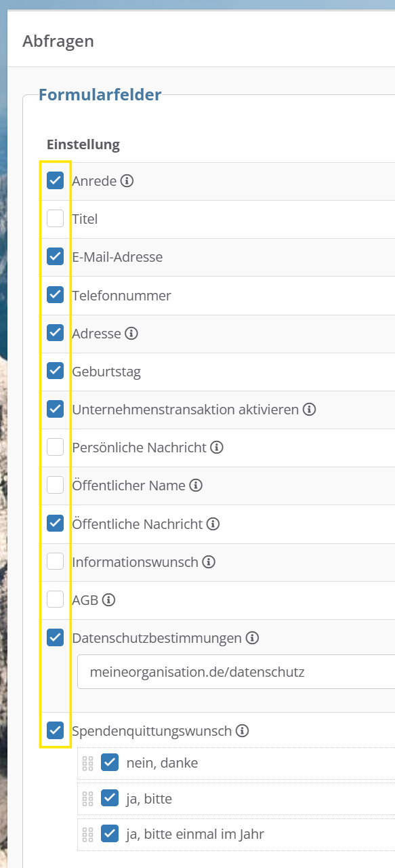
Task: Open info icon next to Persönliche Nachricht
Action: pyautogui.click(x=217, y=448)
